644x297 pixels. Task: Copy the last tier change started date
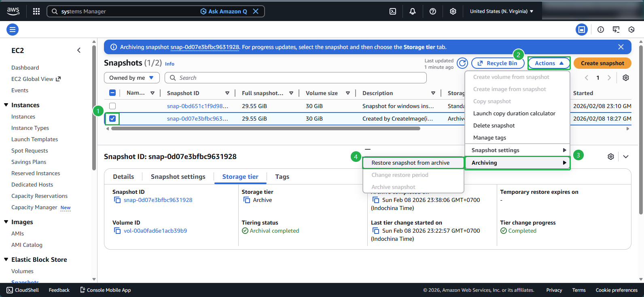(376, 231)
